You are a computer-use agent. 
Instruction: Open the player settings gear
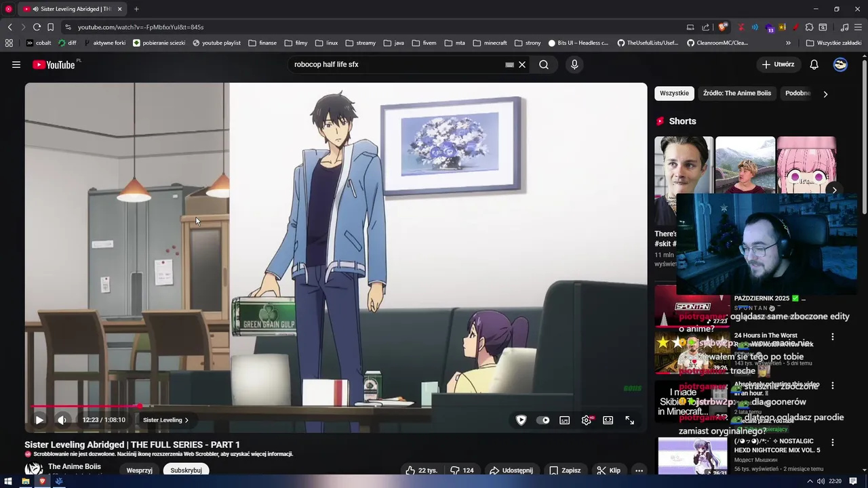pyautogui.click(x=587, y=420)
